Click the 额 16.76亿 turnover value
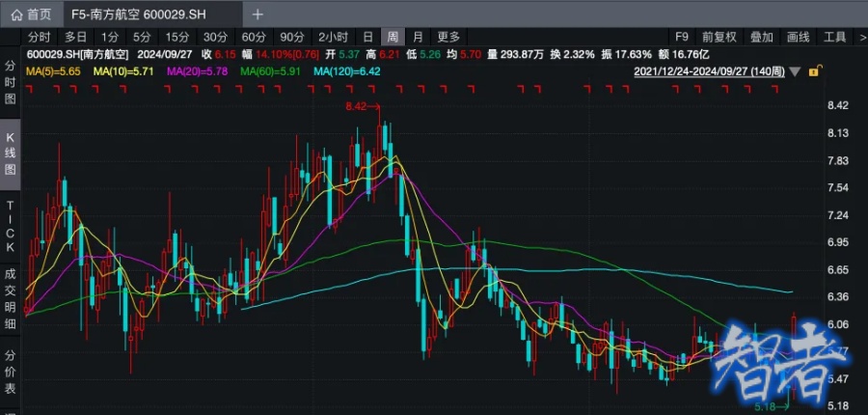 pos(685,54)
